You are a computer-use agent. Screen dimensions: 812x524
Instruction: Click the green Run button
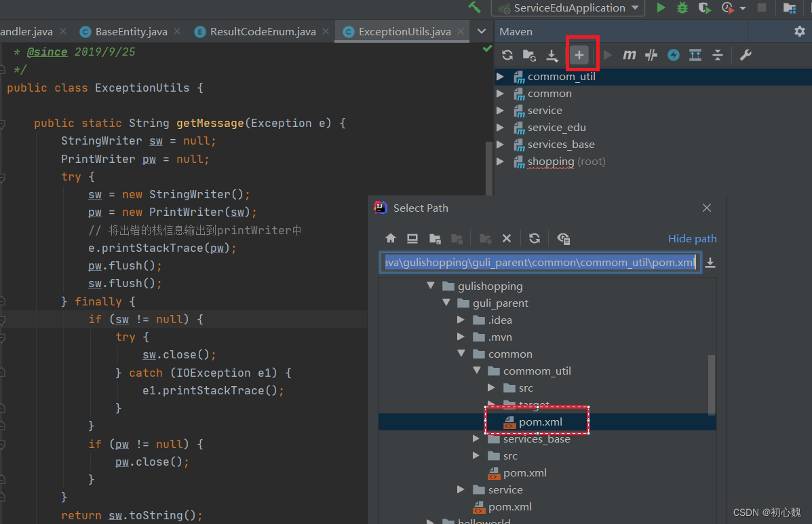coord(661,8)
